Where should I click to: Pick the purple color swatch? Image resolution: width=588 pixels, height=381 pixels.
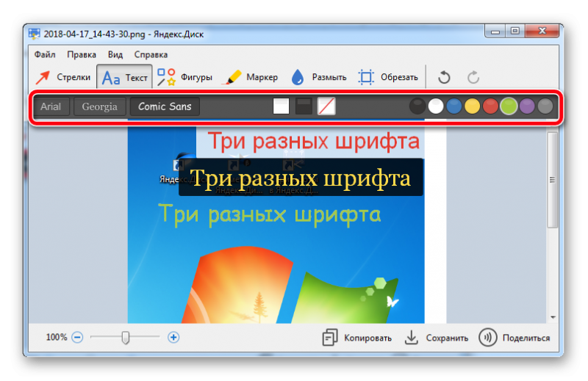tap(527, 106)
